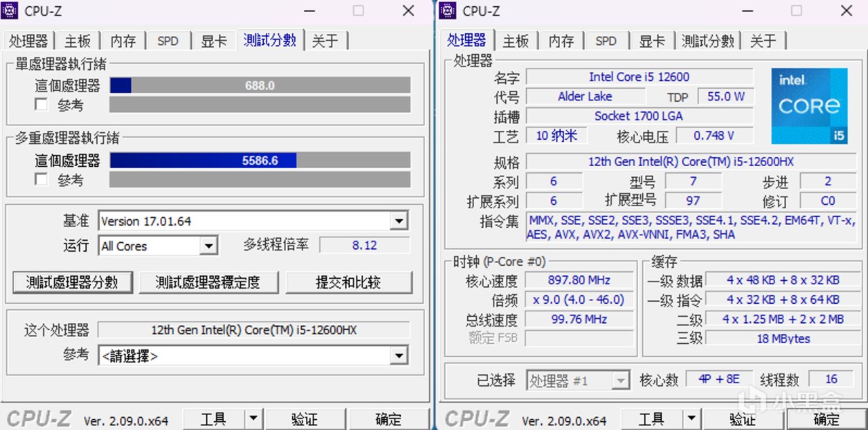Switch to 显卡 tab in left window

click(x=214, y=41)
